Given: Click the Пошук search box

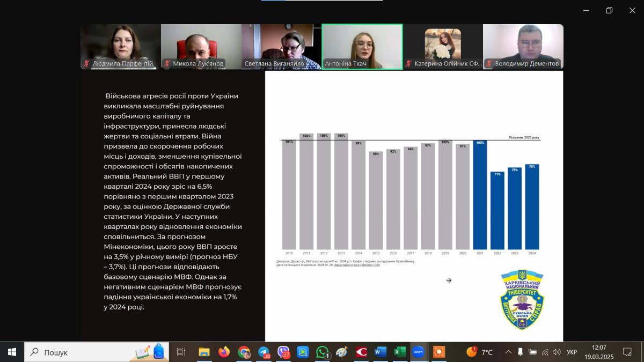Looking at the screenshot, I should (80, 352).
